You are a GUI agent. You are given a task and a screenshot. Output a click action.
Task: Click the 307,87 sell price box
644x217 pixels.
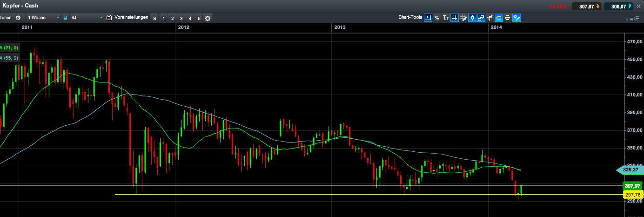click(x=586, y=7)
